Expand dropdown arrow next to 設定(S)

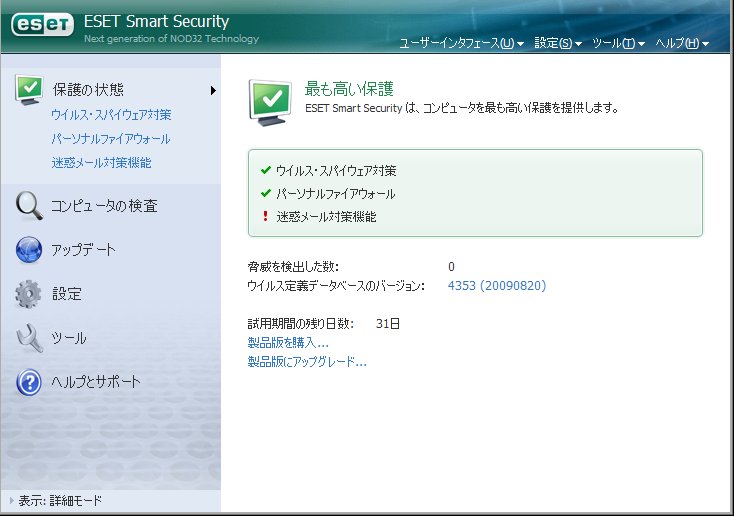[x=578, y=44]
